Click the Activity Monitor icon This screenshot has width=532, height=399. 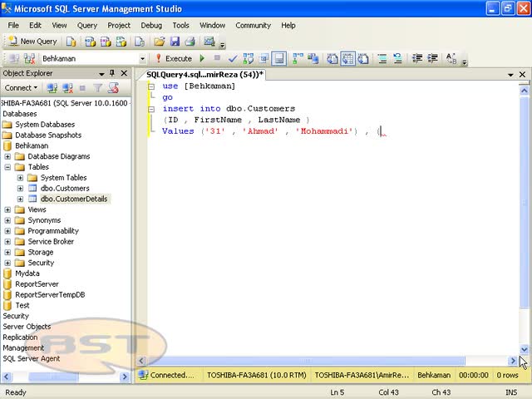(x=209, y=42)
